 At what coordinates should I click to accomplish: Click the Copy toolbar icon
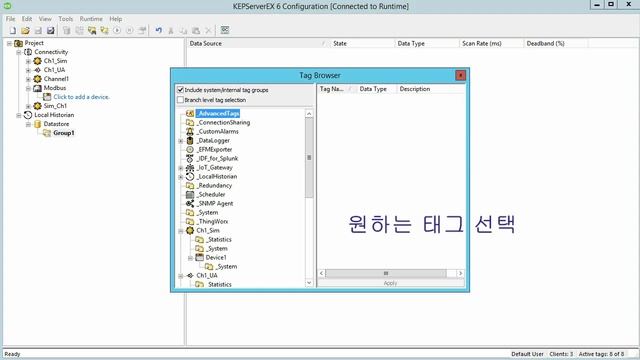click(183, 30)
